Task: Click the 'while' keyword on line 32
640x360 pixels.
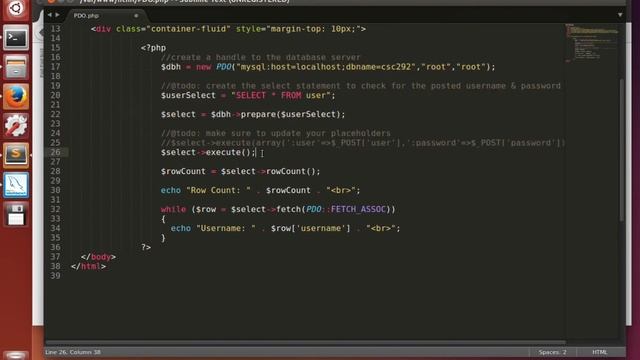Action: tap(173, 209)
